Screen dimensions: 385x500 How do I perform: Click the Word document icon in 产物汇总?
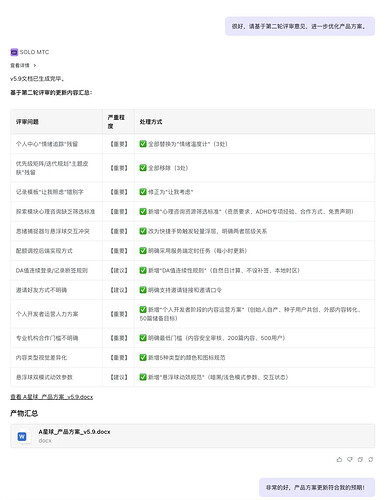click(22, 436)
